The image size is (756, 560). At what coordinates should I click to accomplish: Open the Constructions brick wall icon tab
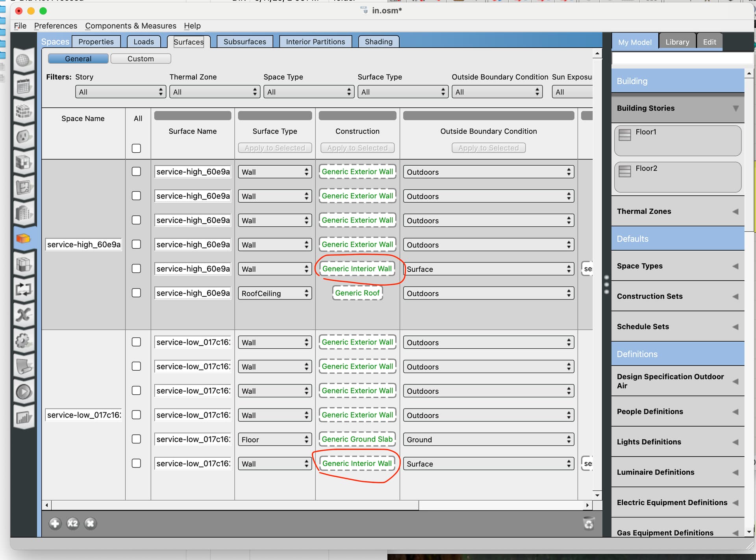23,112
